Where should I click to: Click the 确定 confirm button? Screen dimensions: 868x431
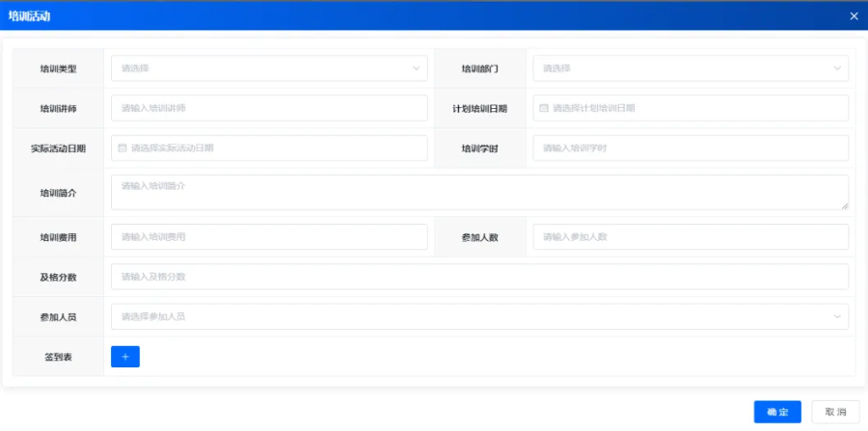tap(777, 412)
